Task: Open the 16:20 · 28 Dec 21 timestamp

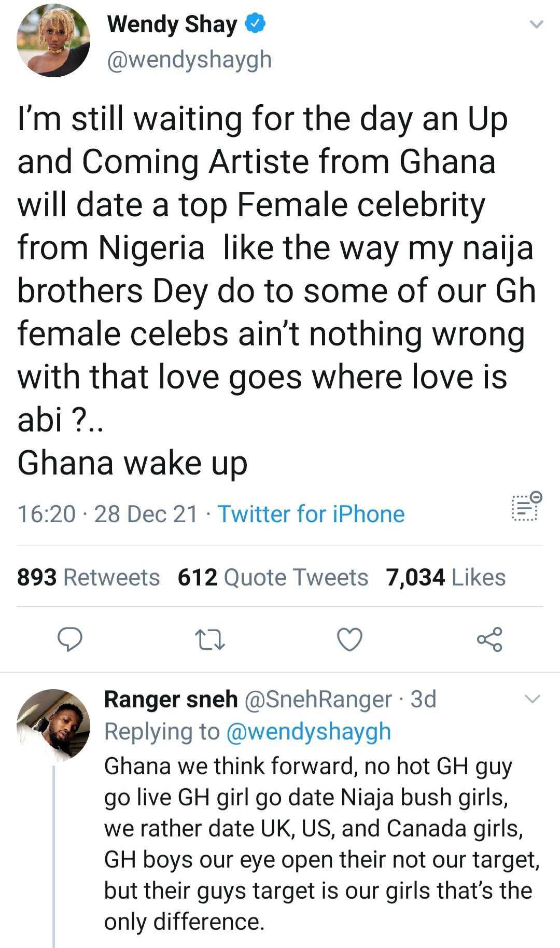Action: point(107,514)
